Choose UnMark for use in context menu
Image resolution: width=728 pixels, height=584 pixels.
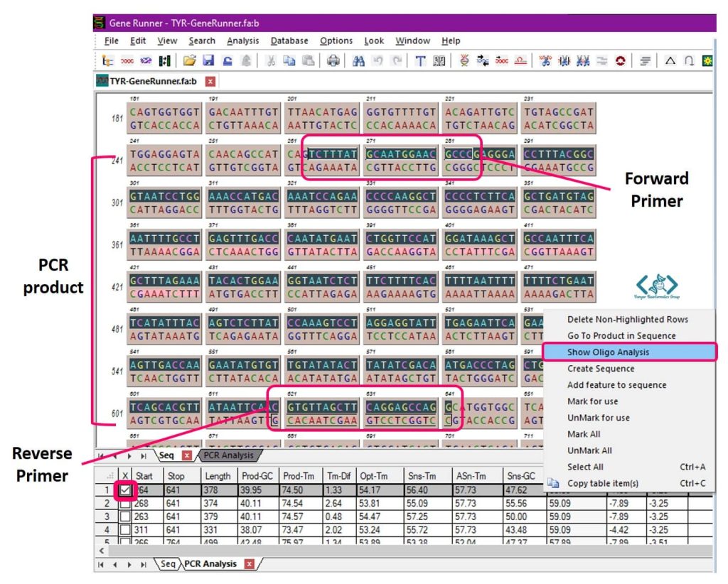click(629, 418)
